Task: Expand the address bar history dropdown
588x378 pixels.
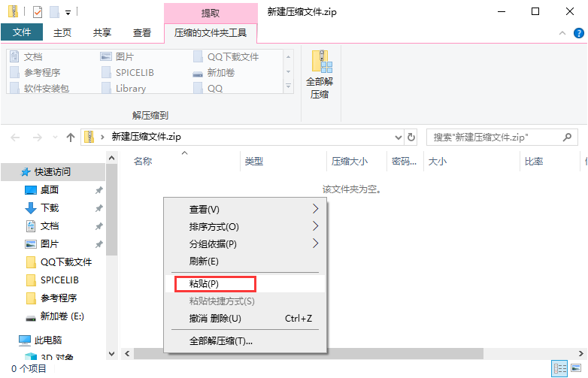Action: [x=399, y=138]
